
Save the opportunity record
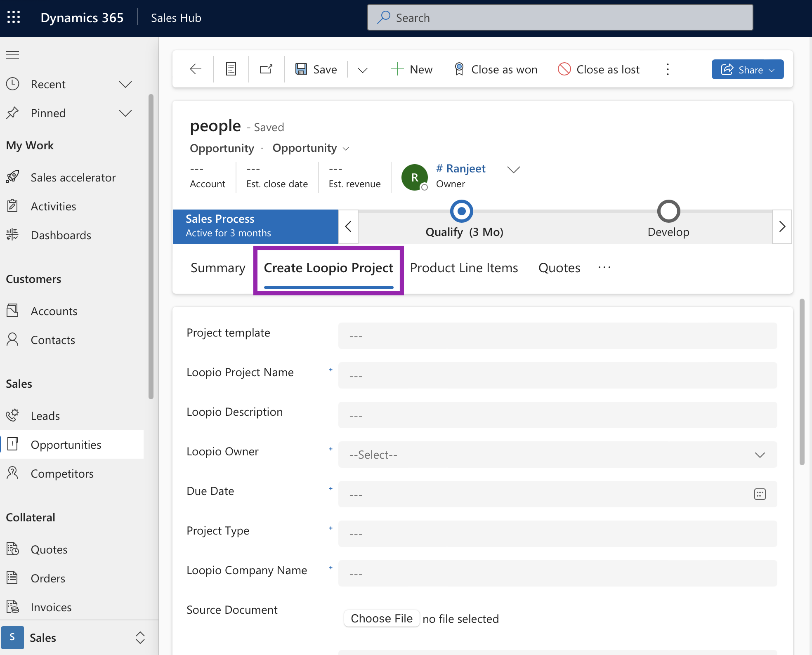tap(316, 69)
